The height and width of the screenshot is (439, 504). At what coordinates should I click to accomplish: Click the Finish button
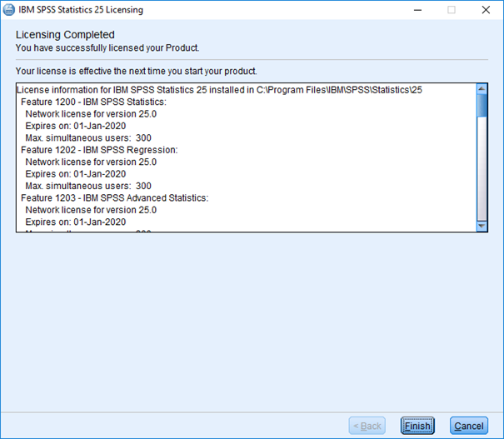[x=417, y=426]
